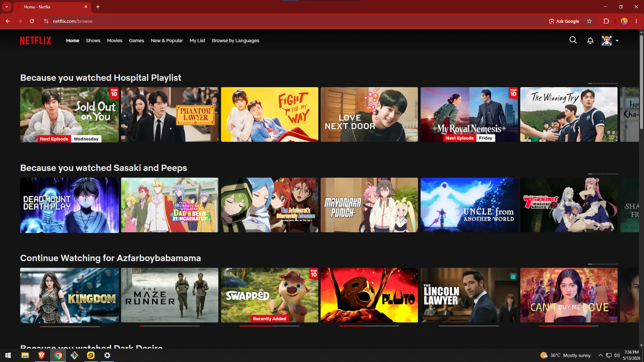The width and height of the screenshot is (644, 362).
Task: Click the Netflix logo
Action: (x=36, y=41)
